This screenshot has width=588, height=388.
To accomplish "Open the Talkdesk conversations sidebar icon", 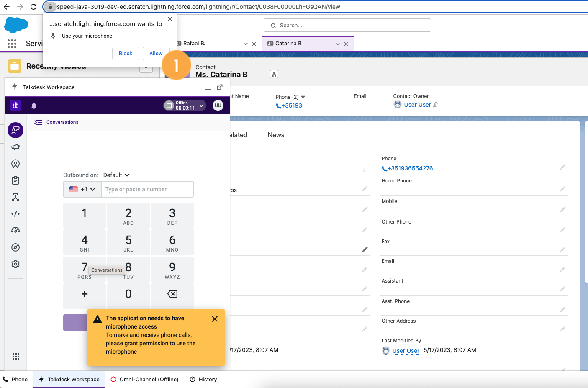I will 15,130.
